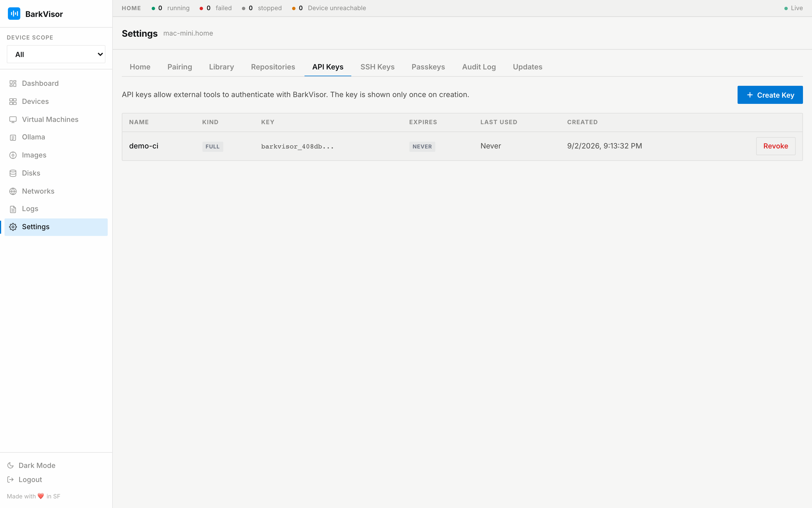Click the Dashboard sidebar icon

coord(13,83)
